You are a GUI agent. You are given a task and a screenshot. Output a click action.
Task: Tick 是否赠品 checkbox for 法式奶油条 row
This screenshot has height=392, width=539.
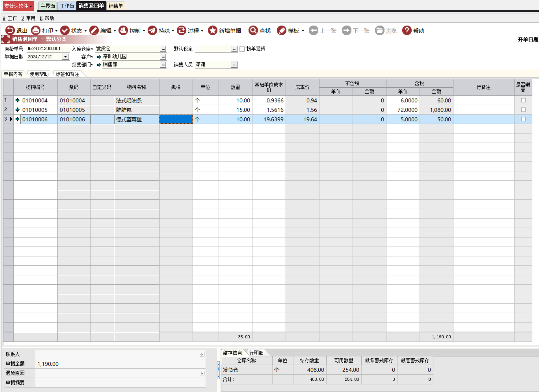point(523,100)
